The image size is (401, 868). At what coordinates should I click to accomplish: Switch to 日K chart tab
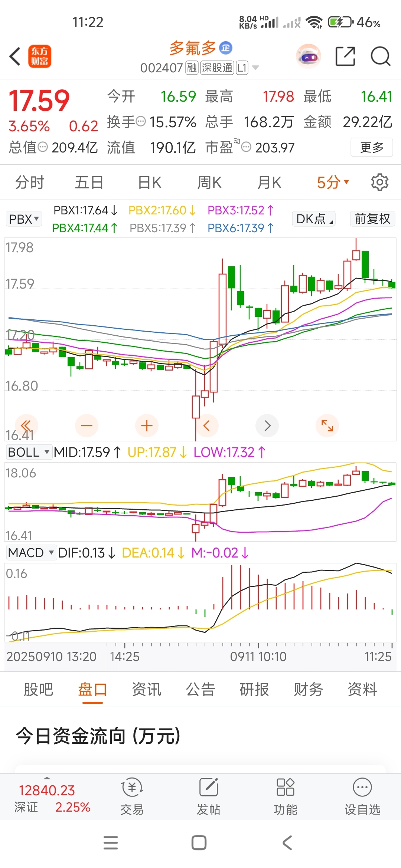[150, 183]
